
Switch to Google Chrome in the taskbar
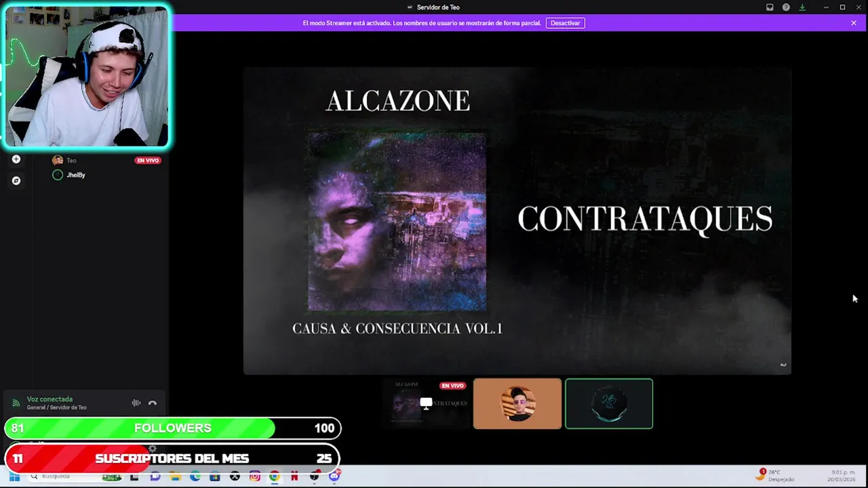coord(275,476)
